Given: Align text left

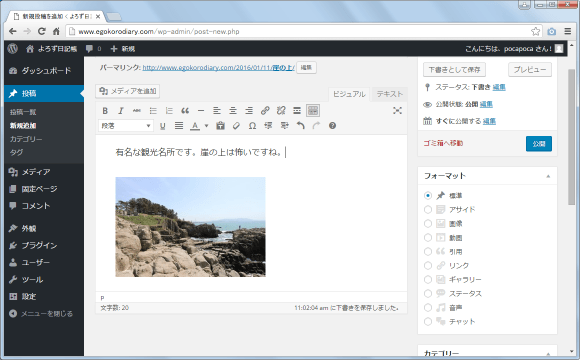Looking at the screenshot, I should (x=217, y=111).
